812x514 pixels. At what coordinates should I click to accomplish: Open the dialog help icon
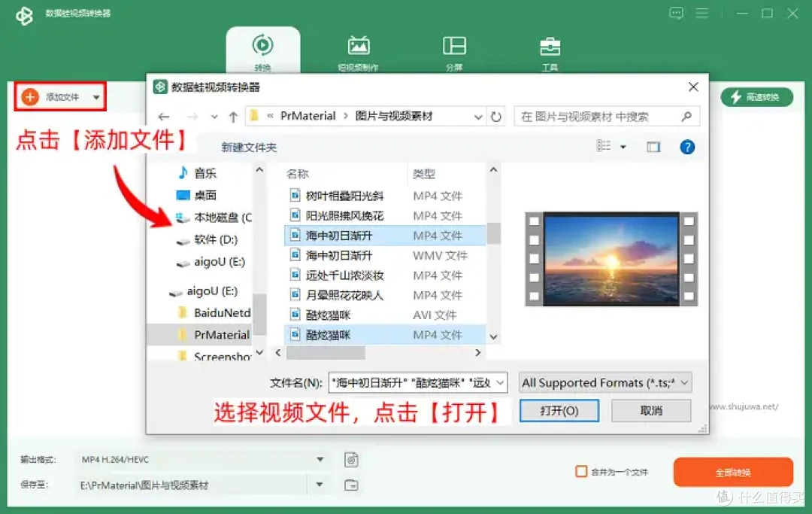tap(686, 148)
